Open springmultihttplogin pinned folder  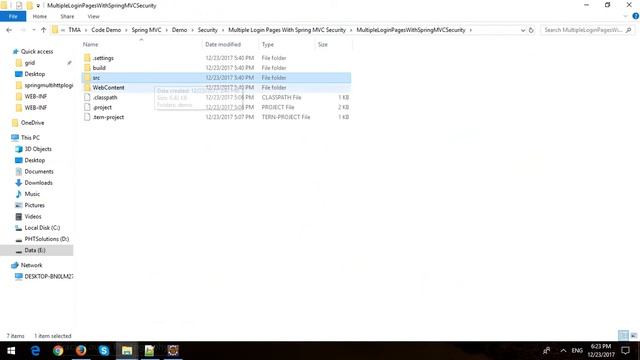point(49,85)
